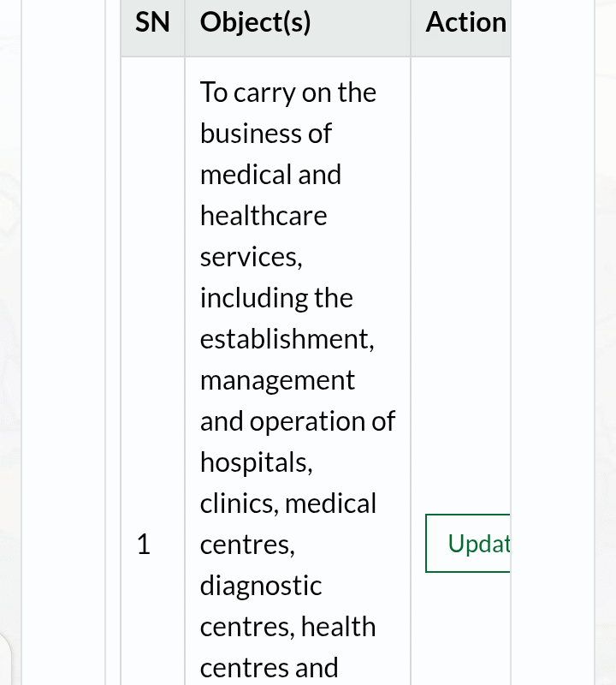Click the 'and operation of' text line
This screenshot has height=685, width=616.
coord(298,421)
